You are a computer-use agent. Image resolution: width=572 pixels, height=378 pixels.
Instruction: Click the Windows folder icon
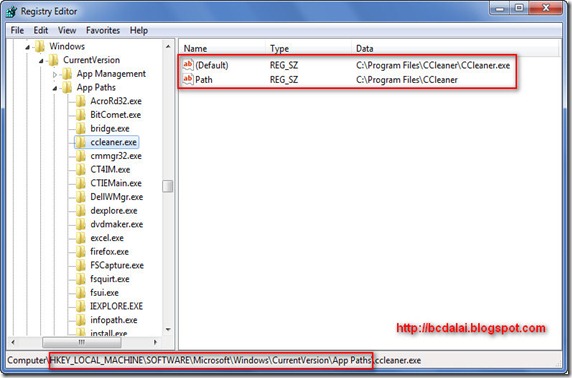(x=39, y=46)
